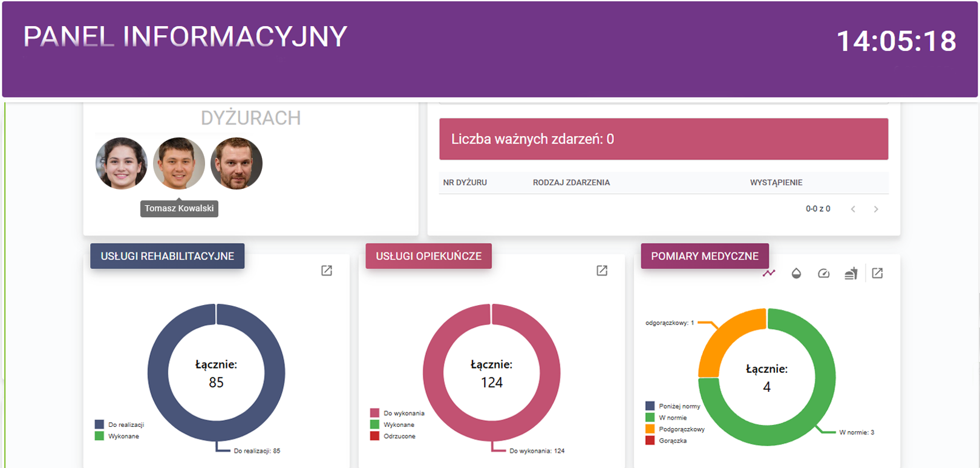Click the Rodzaj Zdarzenia column header
This screenshot has width=980, height=468.
[x=571, y=183]
